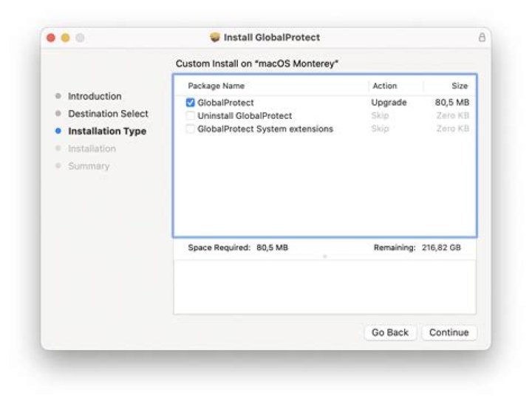Click the dimmed Summary step
532x404 pixels.
tap(89, 166)
